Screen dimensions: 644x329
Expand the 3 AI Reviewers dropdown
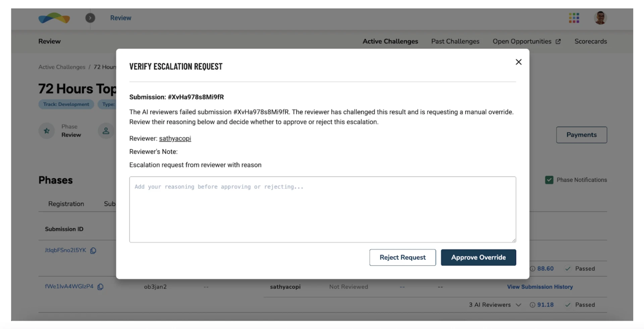495,305
